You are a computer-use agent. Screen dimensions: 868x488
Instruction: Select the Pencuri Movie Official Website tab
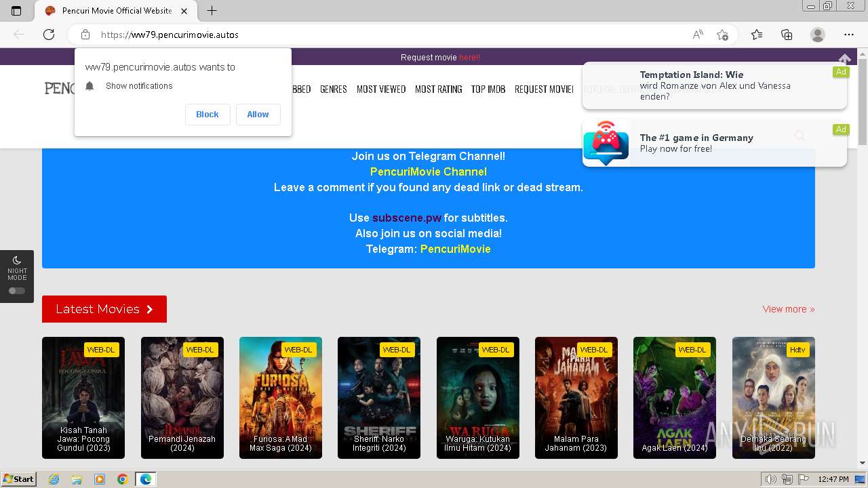point(115,11)
